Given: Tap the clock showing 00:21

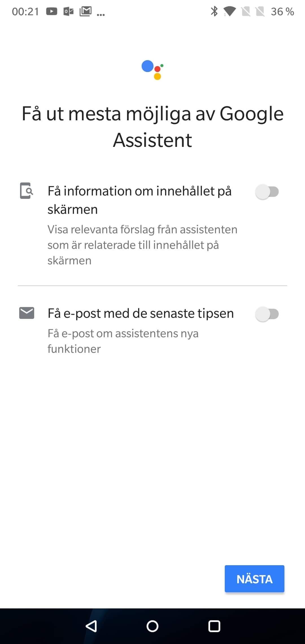Looking at the screenshot, I should (x=25, y=12).
